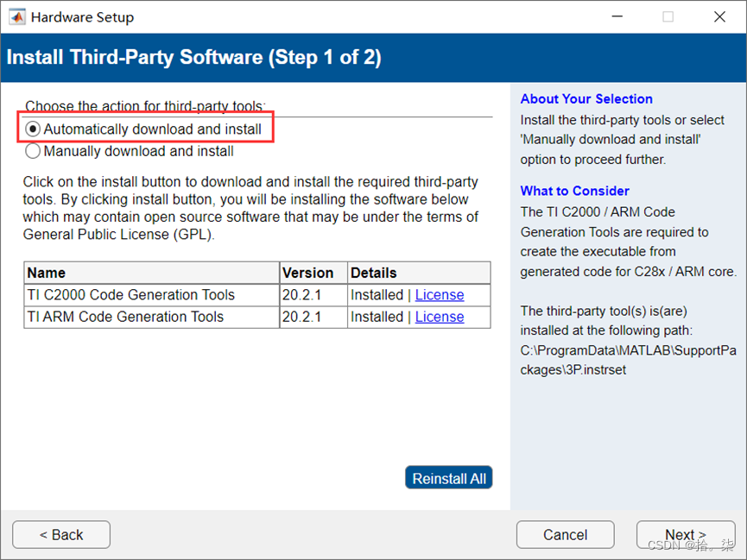The width and height of the screenshot is (747, 560).
Task: Click the About Your Selection heading
Action: coord(586,98)
